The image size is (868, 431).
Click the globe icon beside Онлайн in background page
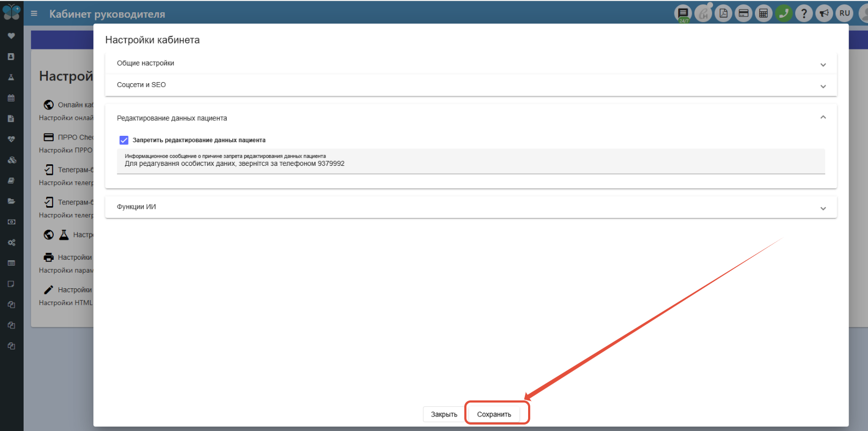(x=49, y=105)
